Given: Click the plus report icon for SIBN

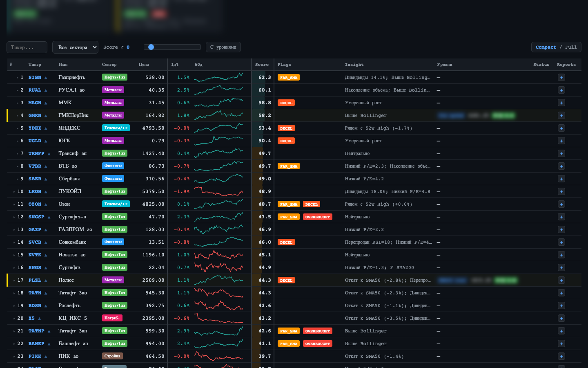Looking at the screenshot, I should 561,78.
